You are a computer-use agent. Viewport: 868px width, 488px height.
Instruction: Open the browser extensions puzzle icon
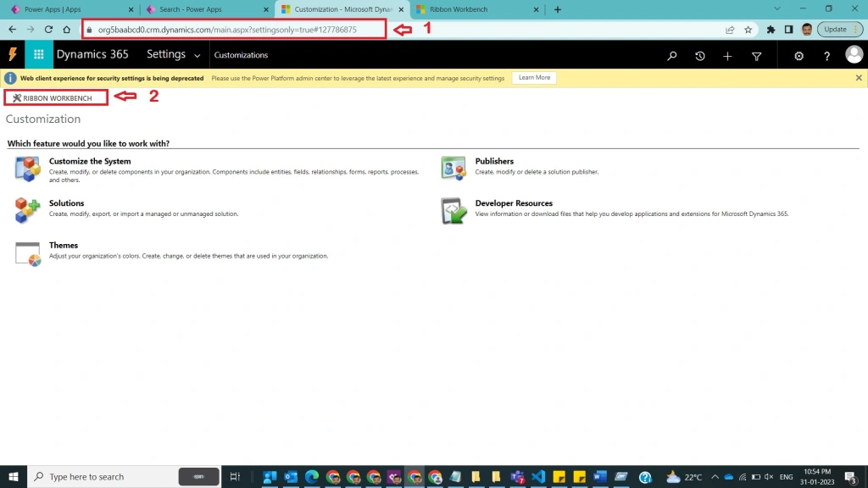click(x=771, y=30)
